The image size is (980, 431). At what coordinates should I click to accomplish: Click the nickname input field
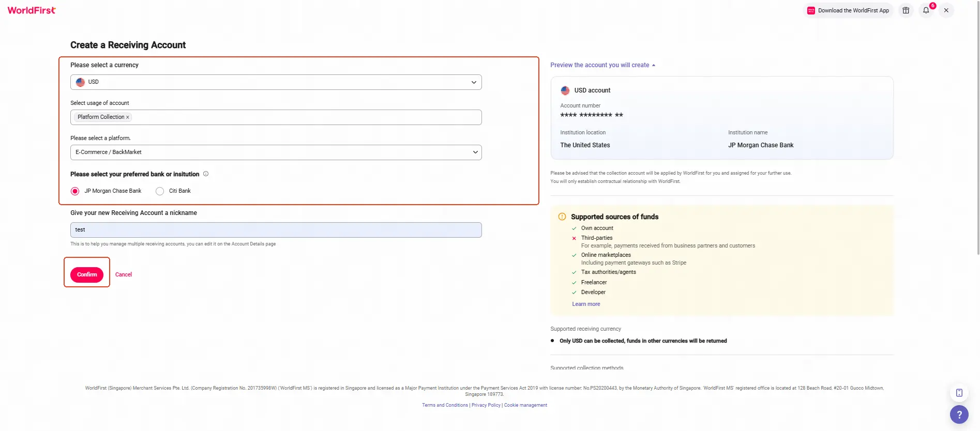point(276,230)
